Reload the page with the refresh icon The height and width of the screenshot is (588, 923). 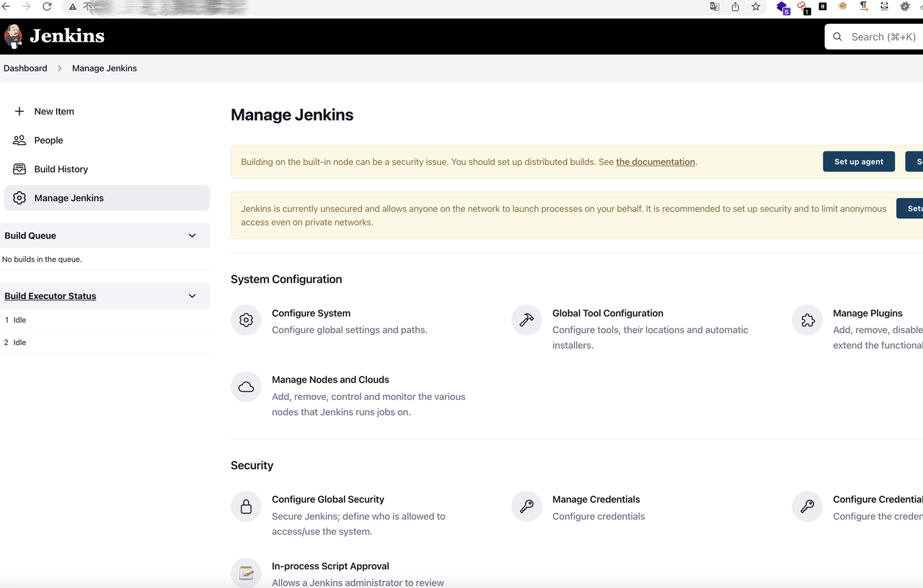[x=47, y=6]
